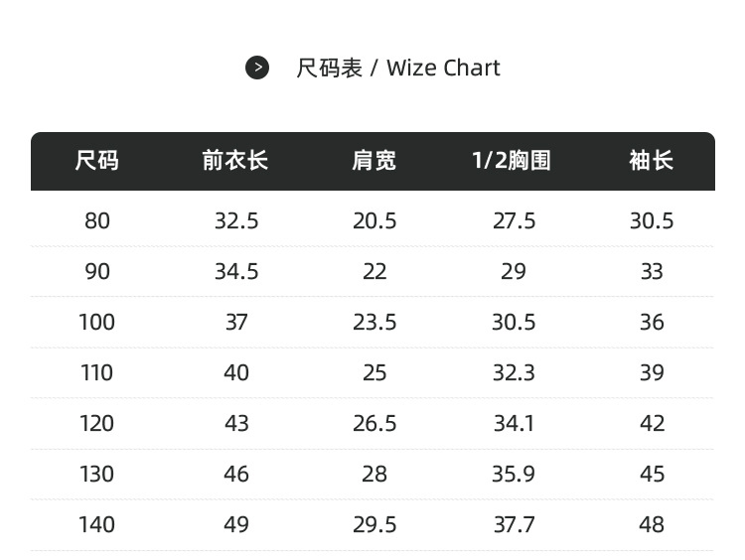The height and width of the screenshot is (560, 745).
Task: Select size 80 in the size column
Action: coord(97,220)
